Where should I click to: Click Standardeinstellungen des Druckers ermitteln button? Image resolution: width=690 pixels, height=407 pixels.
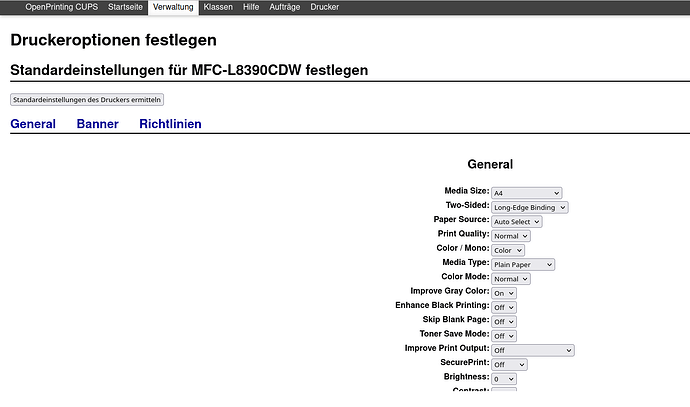pyautogui.click(x=87, y=99)
